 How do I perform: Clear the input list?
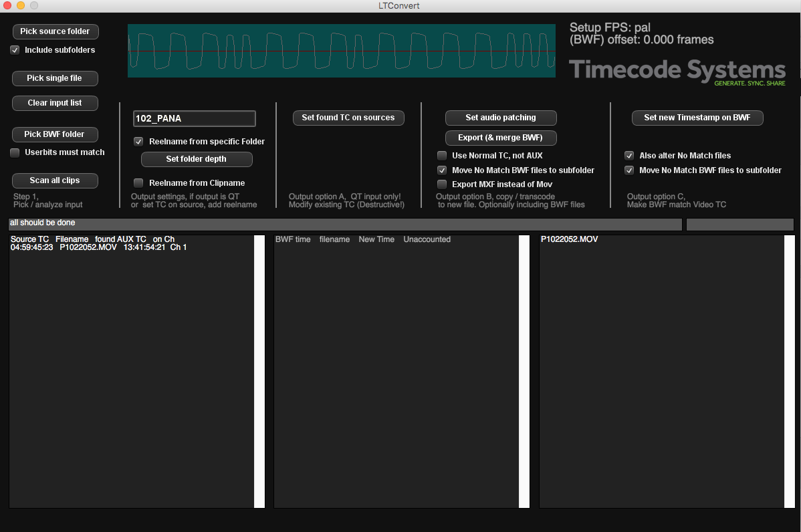tap(55, 103)
